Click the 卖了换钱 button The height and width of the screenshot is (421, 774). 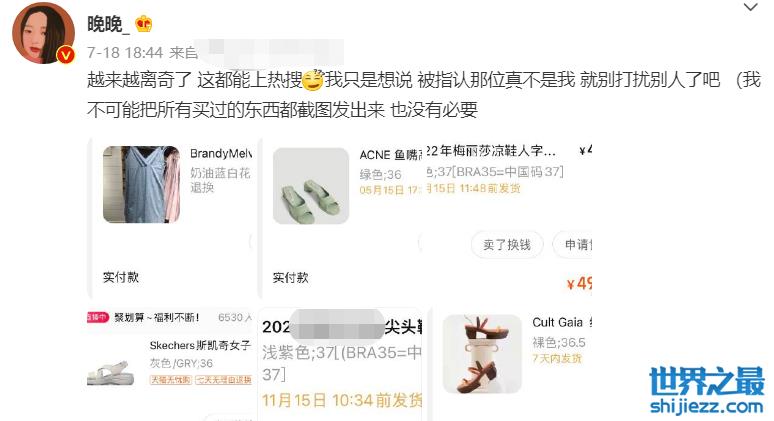click(x=507, y=244)
